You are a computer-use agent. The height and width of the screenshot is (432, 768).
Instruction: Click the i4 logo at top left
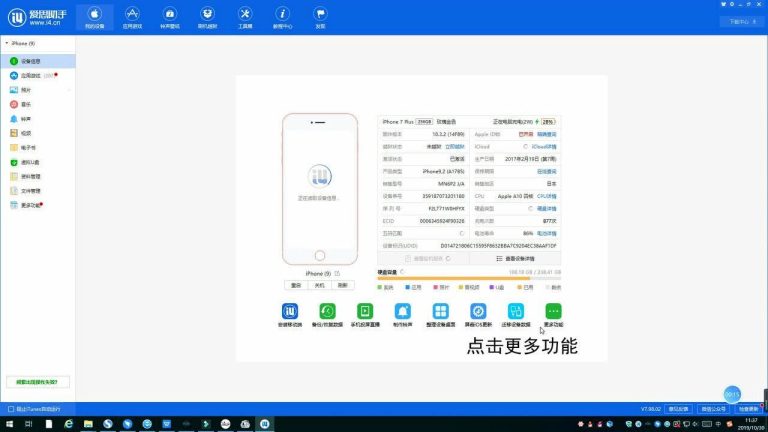click(x=37, y=18)
